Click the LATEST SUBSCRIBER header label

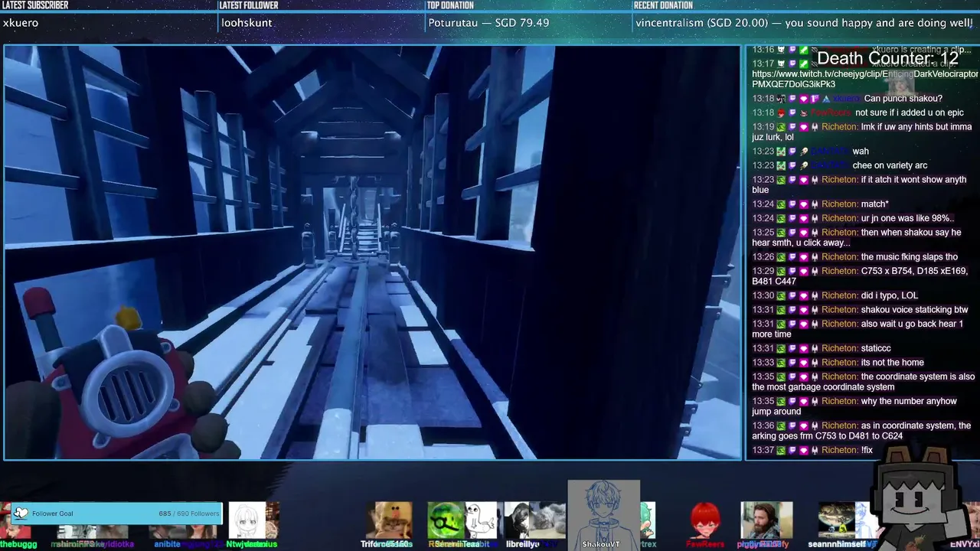coord(35,5)
